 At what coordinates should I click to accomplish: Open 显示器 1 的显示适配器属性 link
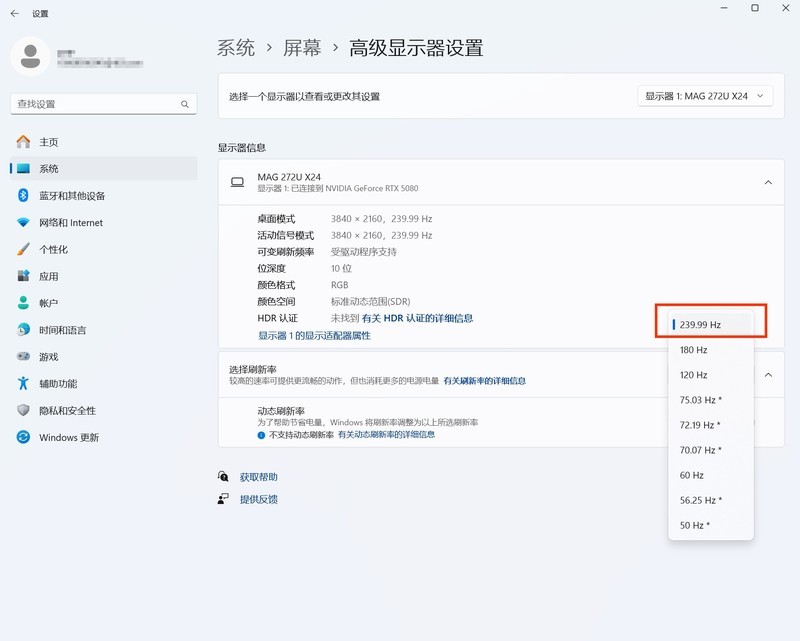314,336
